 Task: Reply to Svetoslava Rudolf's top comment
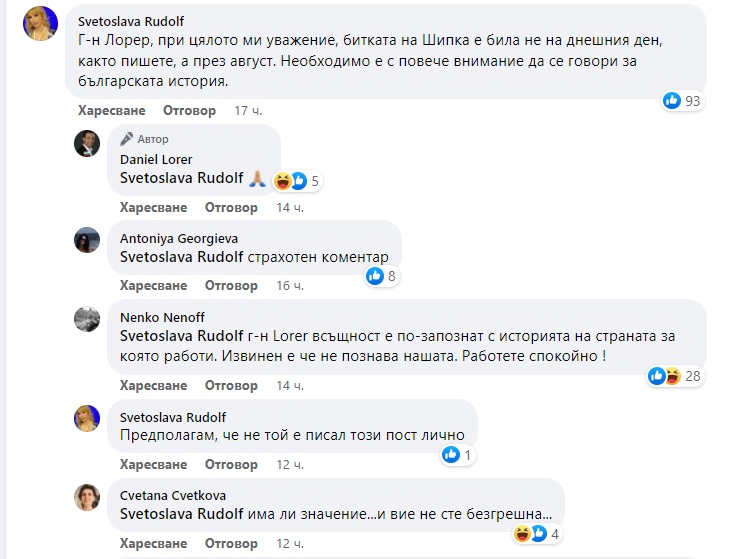tap(190, 110)
